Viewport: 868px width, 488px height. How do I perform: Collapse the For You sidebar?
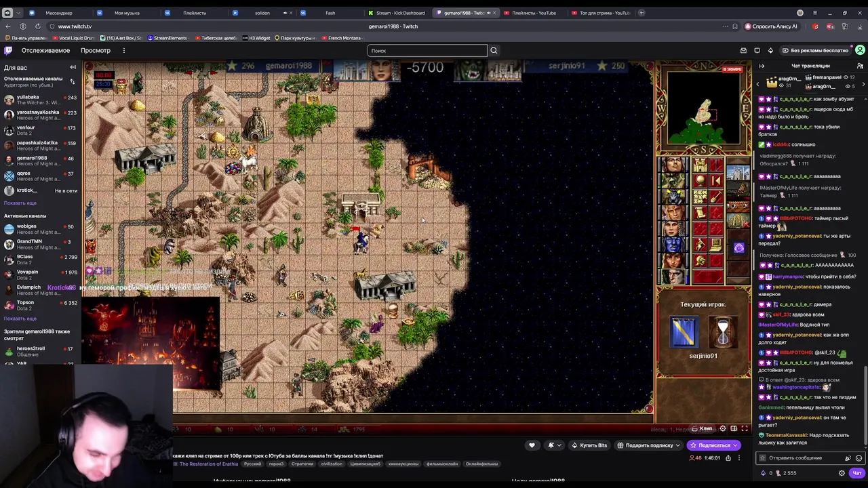pos(73,67)
